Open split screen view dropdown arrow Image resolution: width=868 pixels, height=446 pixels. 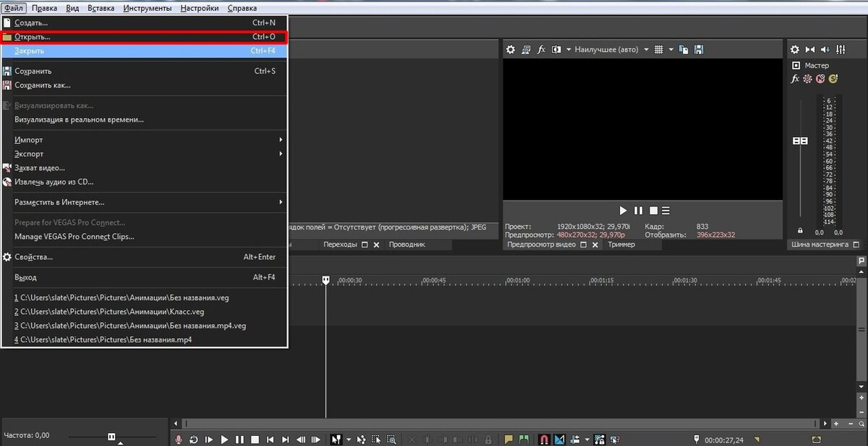(x=568, y=50)
